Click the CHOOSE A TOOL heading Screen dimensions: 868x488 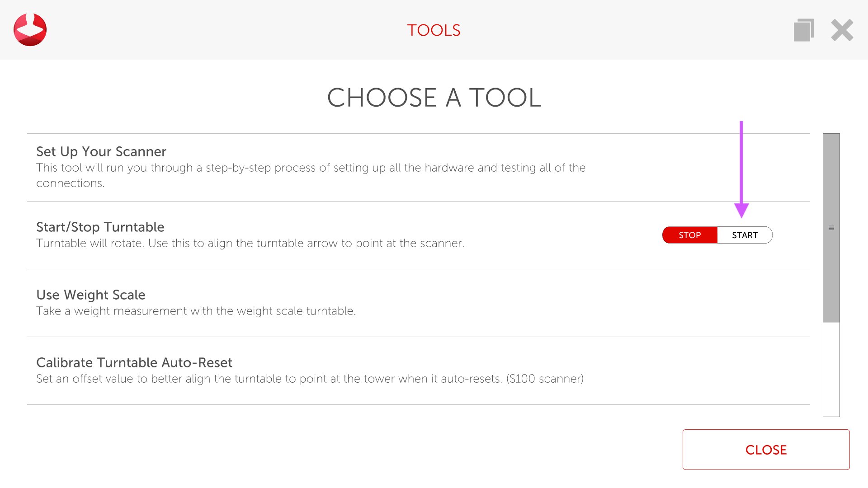[434, 98]
